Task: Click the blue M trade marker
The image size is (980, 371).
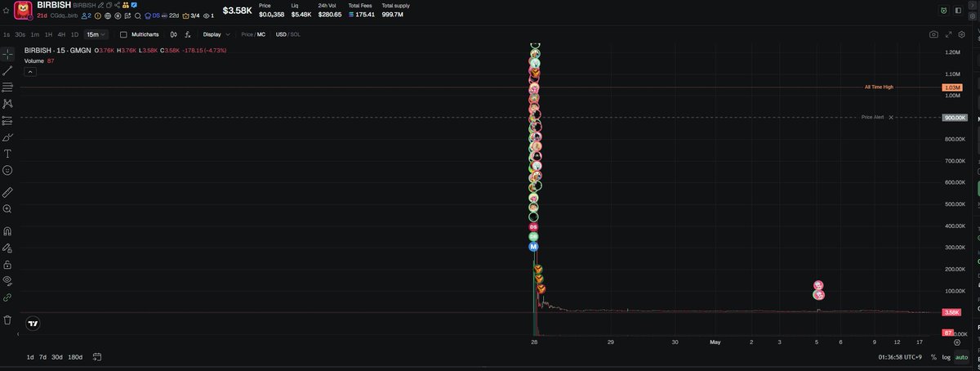Action: pyautogui.click(x=533, y=246)
